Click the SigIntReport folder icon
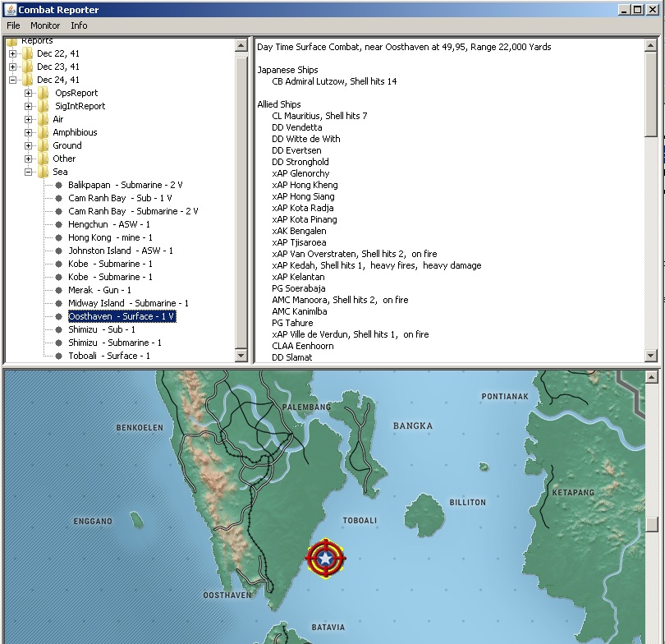Image resolution: width=665 pixels, height=644 pixels. click(x=44, y=106)
